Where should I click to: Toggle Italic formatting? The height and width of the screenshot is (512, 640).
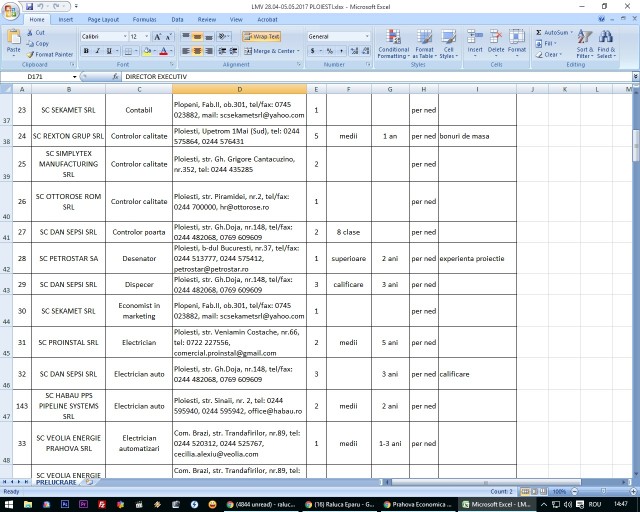pyautogui.click(x=98, y=51)
